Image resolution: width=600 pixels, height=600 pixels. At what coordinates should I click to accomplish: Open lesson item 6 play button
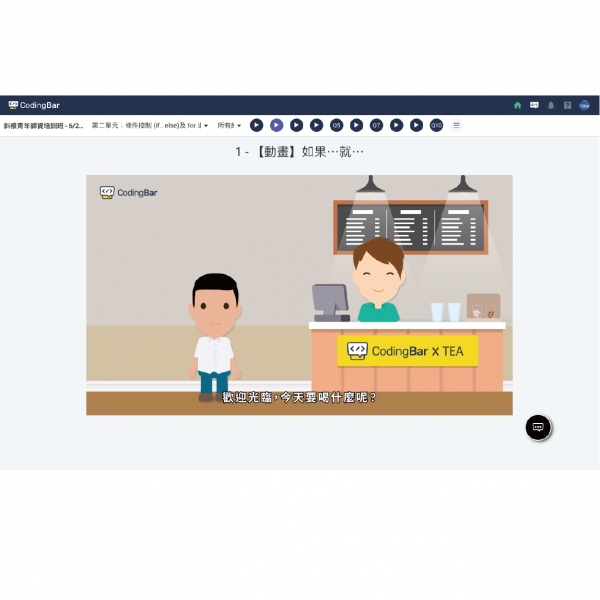356,125
